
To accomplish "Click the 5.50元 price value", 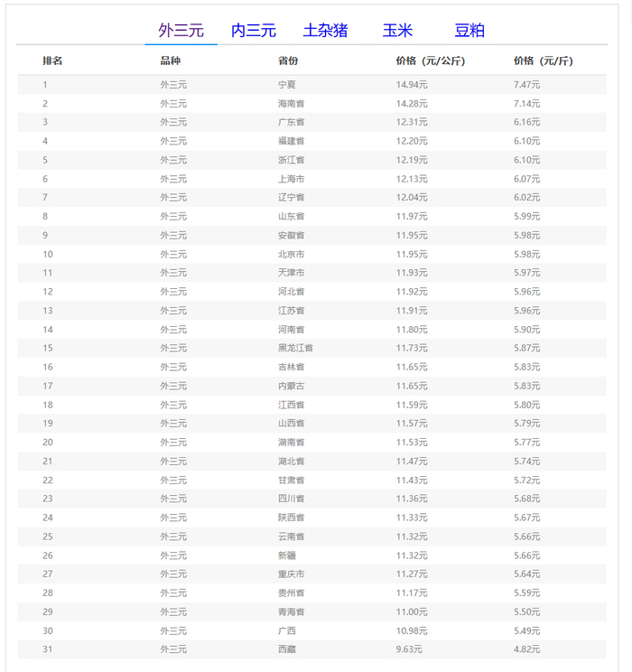I will (x=526, y=611).
